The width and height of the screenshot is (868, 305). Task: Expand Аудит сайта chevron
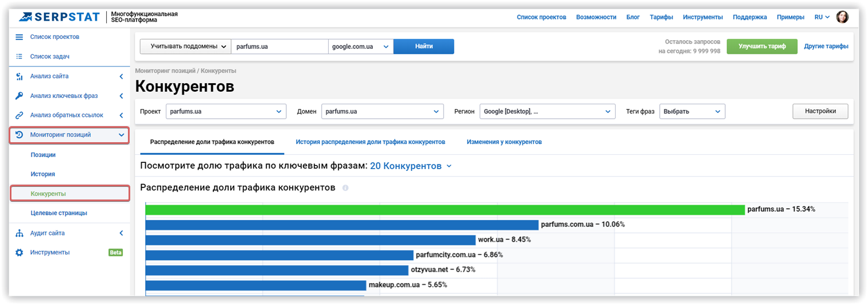pos(121,233)
